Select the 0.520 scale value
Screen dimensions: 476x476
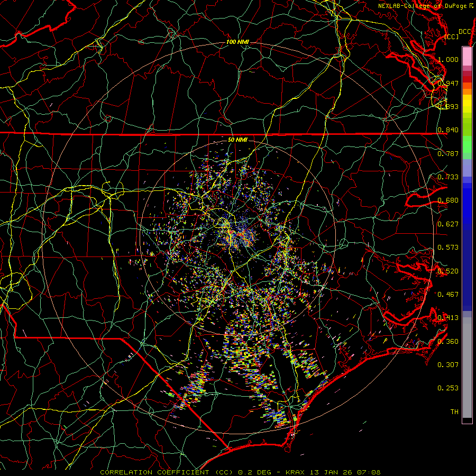(448, 271)
